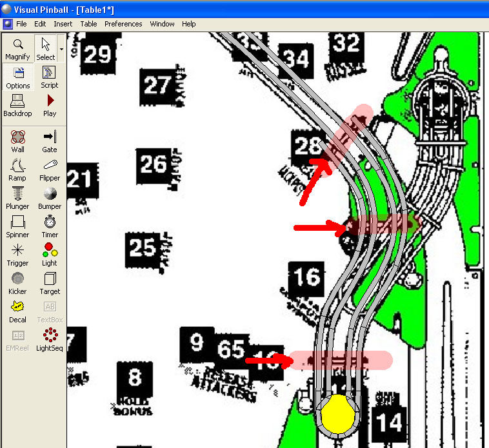
Task: Open the Table menu
Action: click(x=88, y=24)
